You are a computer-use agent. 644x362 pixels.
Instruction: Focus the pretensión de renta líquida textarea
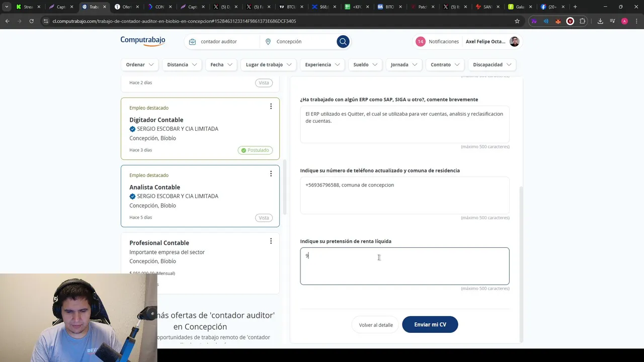click(405, 266)
